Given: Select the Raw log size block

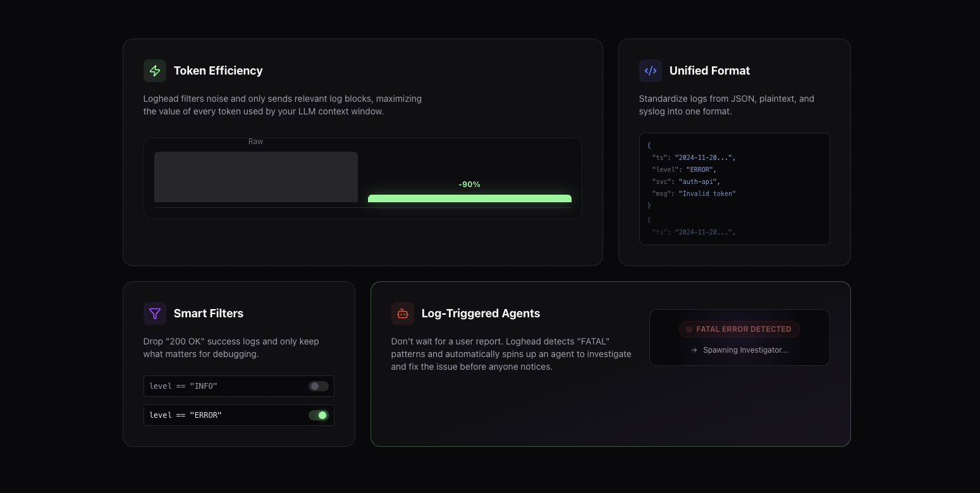Looking at the screenshot, I should point(255,177).
